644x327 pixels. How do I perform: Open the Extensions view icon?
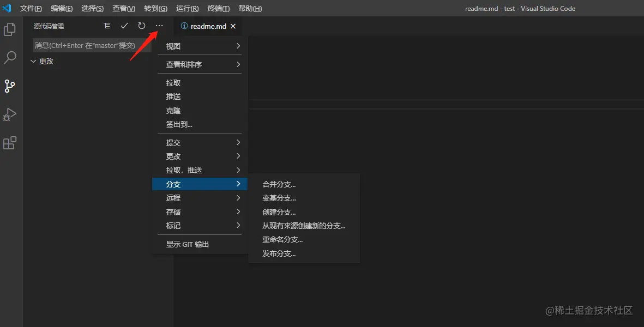coord(10,143)
